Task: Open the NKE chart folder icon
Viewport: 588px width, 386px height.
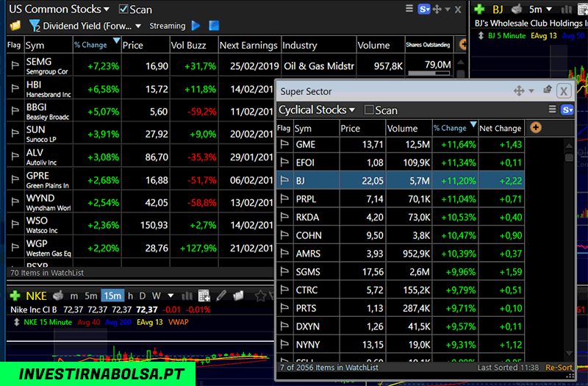Action: coord(238,296)
